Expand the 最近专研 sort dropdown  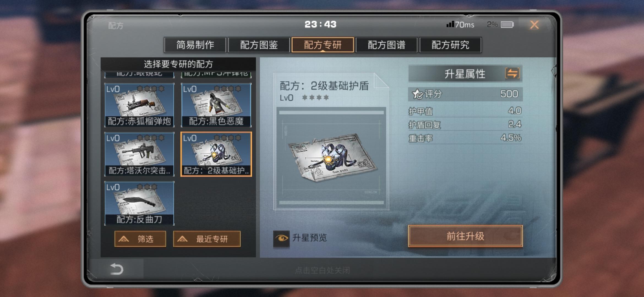207,239
